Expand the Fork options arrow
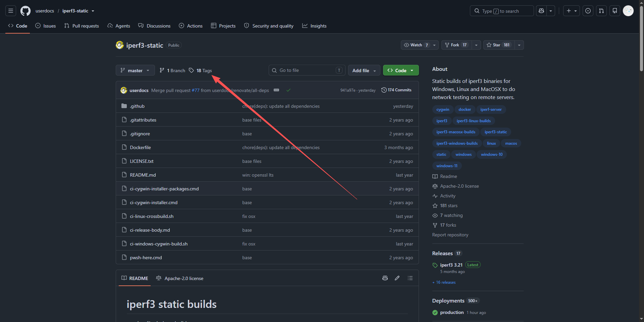Image resolution: width=644 pixels, height=322 pixels. click(x=476, y=45)
